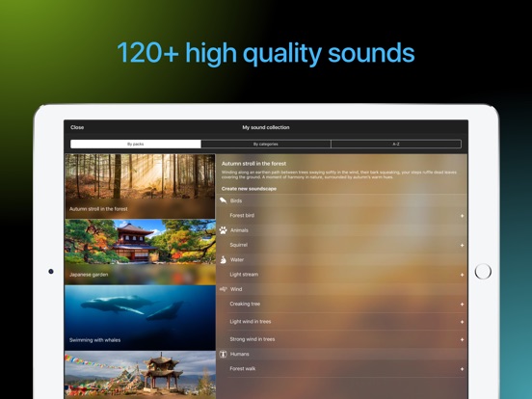Add the Squirrel sound with plus icon
This screenshot has height=399, width=532.
(x=462, y=246)
